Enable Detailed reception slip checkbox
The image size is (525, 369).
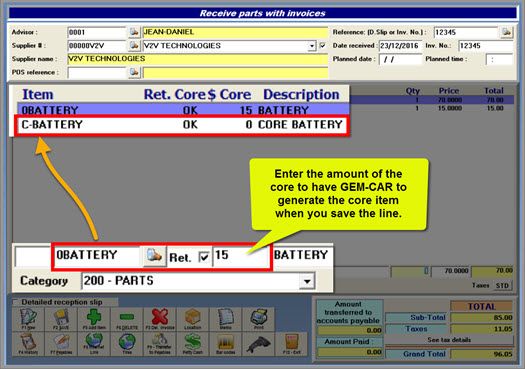16,302
